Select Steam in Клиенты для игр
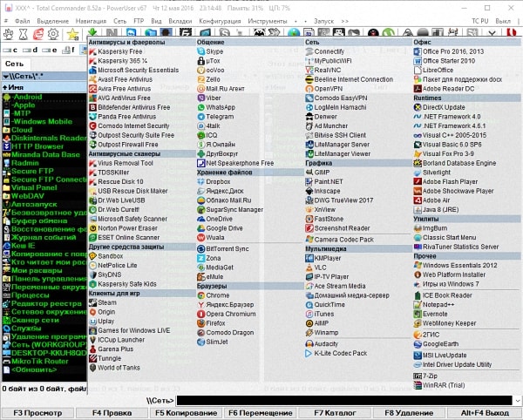 tap(107, 302)
